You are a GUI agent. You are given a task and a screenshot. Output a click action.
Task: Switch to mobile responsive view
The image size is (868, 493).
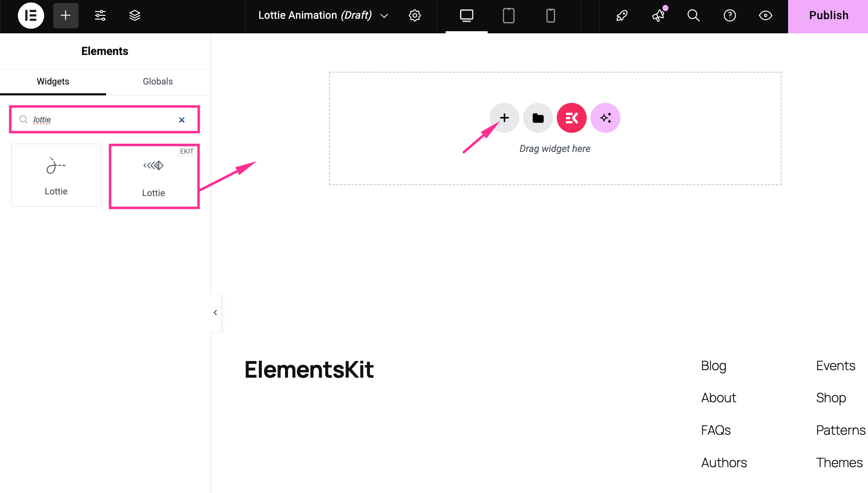[550, 15]
